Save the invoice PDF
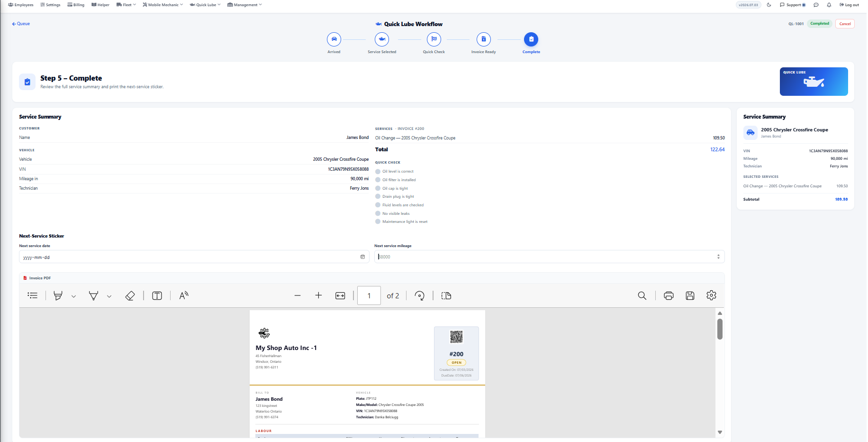 click(x=690, y=295)
